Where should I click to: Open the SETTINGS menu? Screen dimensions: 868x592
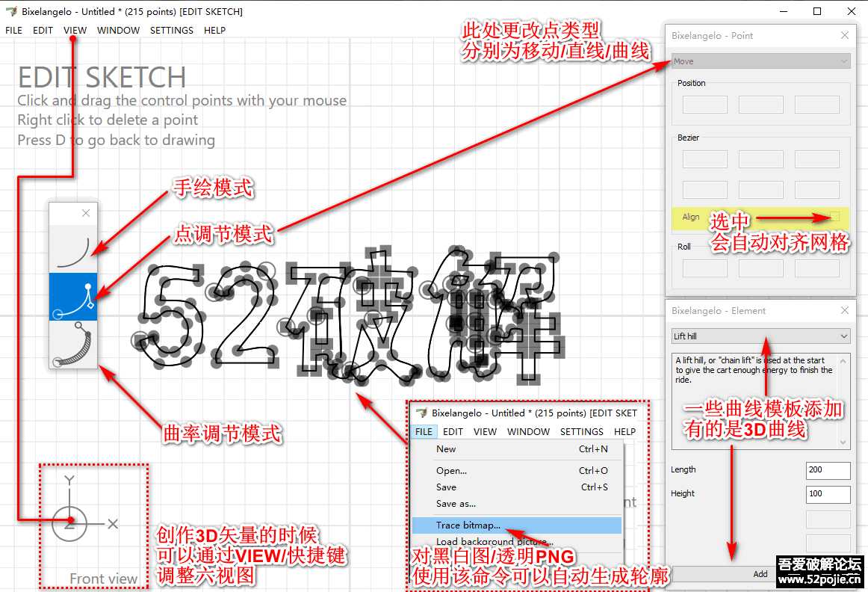tap(172, 30)
